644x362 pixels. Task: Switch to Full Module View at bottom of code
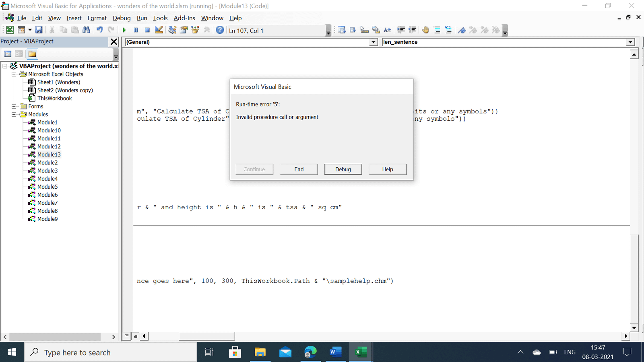(136, 336)
